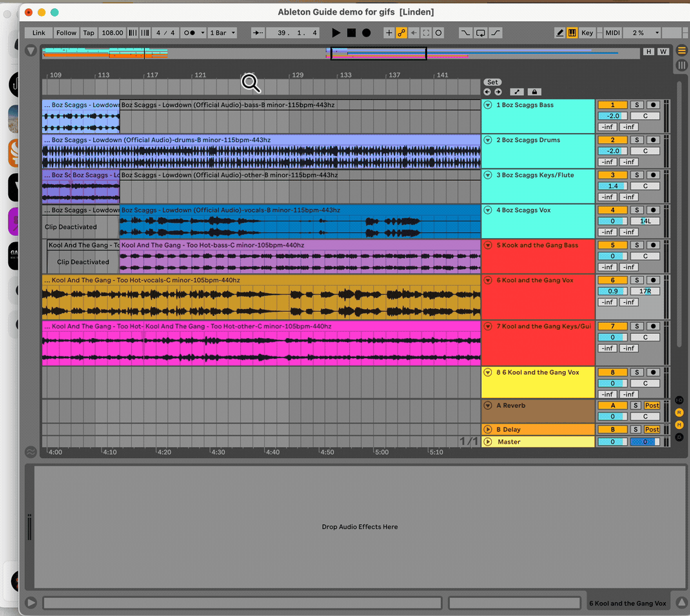Viewport: 690px width, 616px height.
Task: Fold the 6 Kool and the Gang Vox track
Action: (x=488, y=280)
